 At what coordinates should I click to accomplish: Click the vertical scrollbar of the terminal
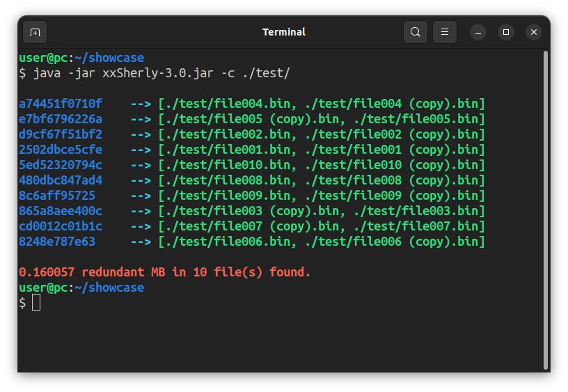[546, 210]
